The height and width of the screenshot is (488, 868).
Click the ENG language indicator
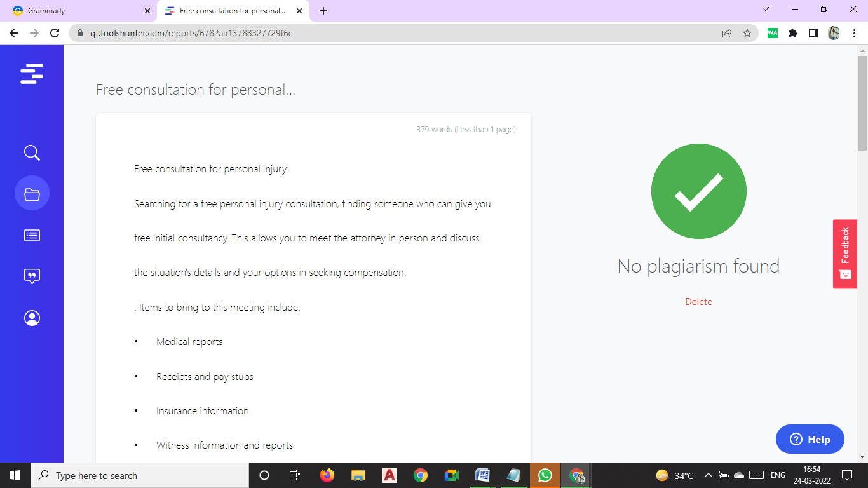click(778, 475)
